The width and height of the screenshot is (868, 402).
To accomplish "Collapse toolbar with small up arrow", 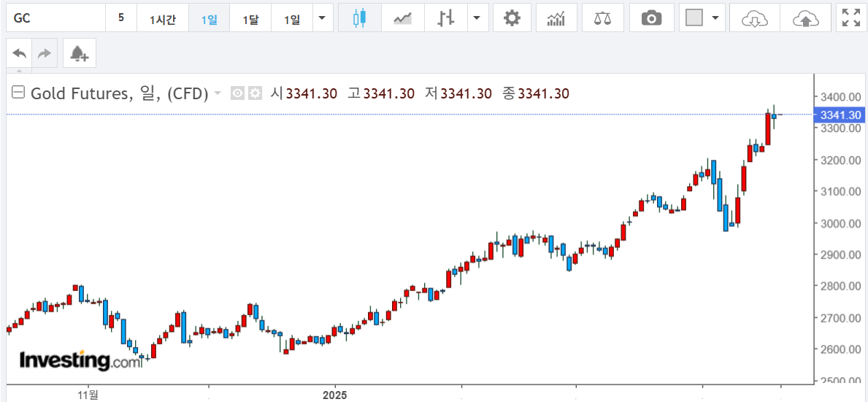I will tap(20, 70).
